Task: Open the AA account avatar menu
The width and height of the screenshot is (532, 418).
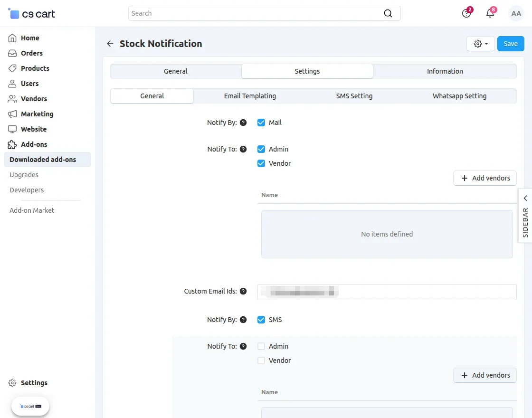Action: (516, 13)
